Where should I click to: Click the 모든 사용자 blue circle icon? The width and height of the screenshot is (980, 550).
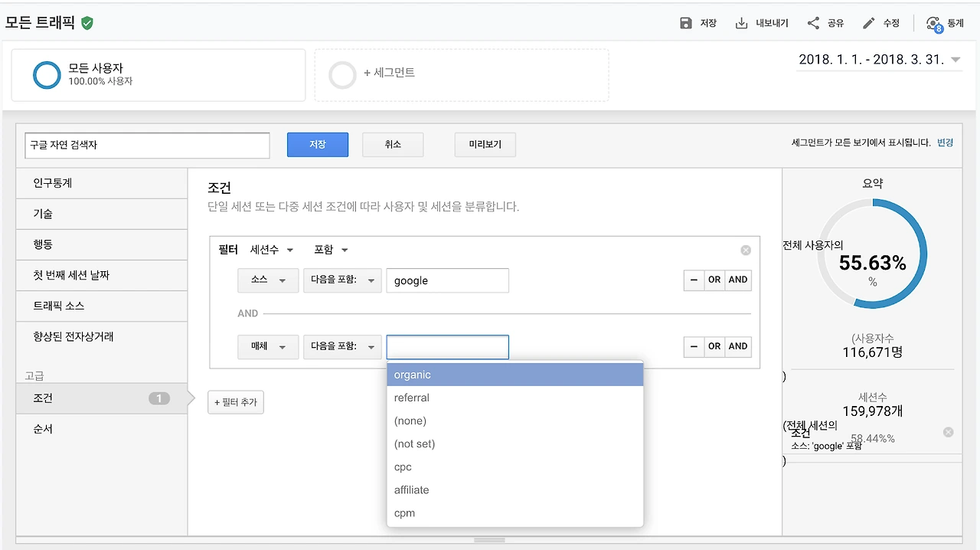pos(47,74)
